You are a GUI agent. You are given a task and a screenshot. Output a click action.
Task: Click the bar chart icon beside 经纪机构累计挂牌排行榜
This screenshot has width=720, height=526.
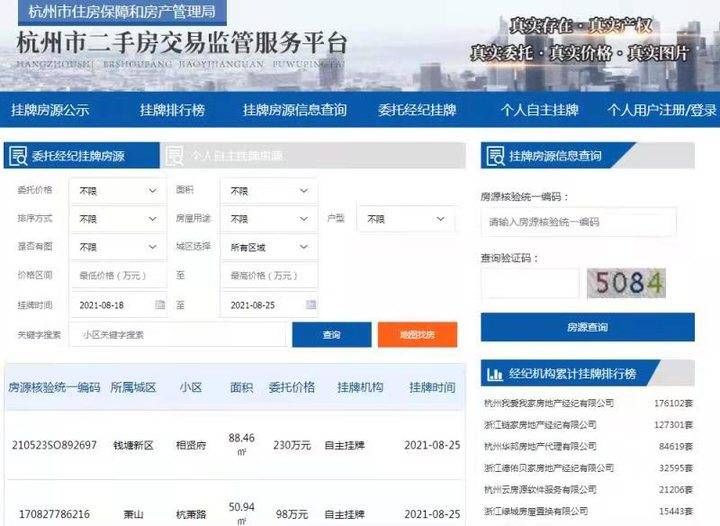coord(495,374)
